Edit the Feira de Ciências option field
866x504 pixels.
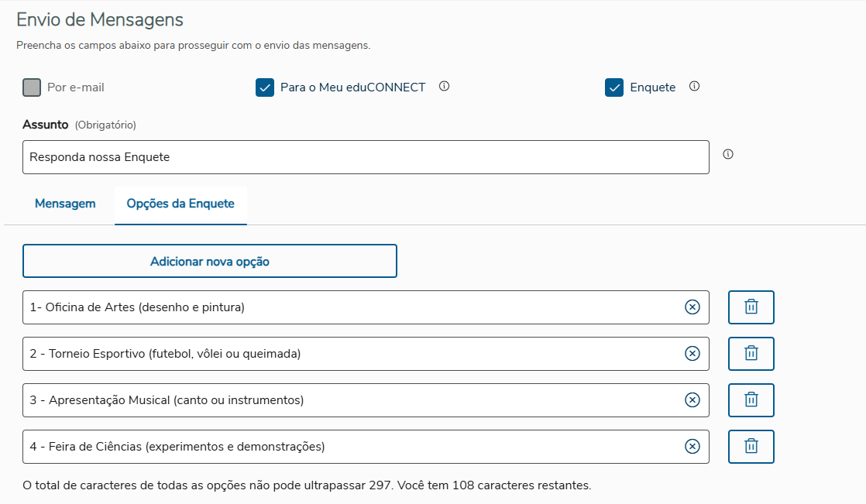tap(349, 447)
